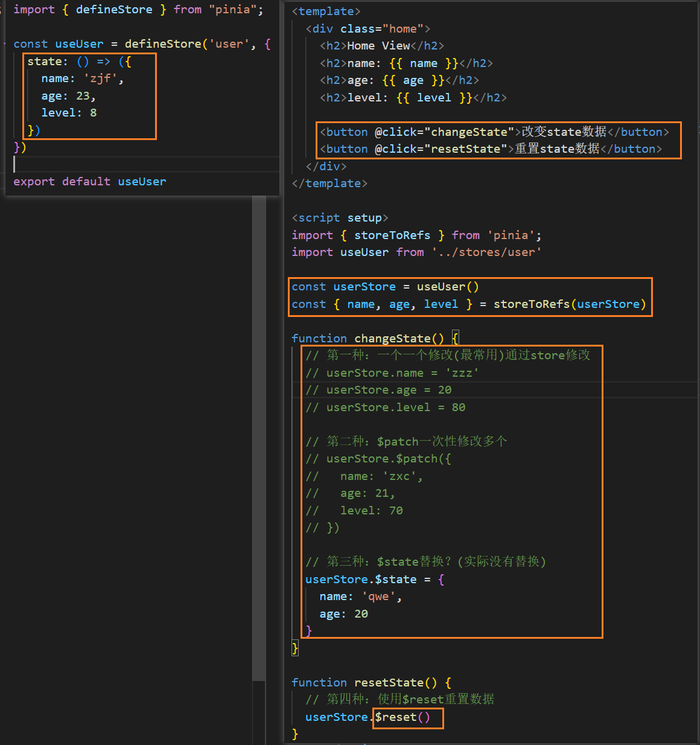Click the "<h2>age: {{ age }}</h2>" line

pyautogui.click(x=399, y=80)
